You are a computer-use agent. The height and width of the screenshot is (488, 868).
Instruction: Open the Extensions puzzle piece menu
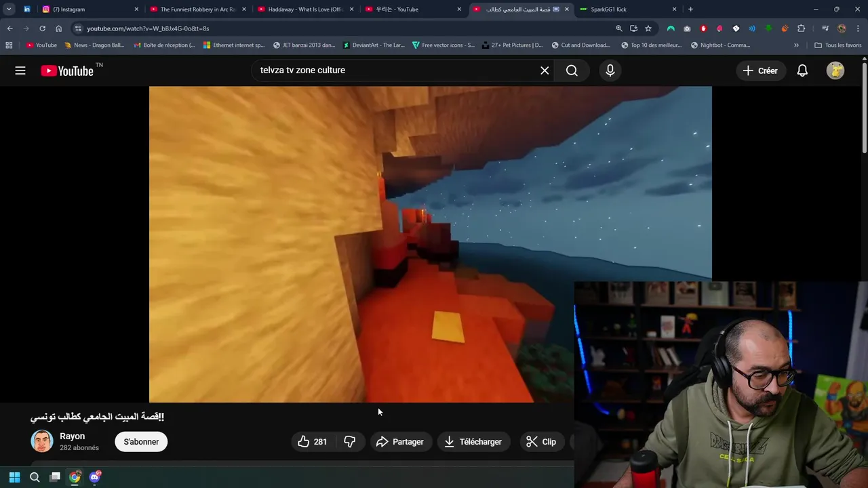[802, 28]
